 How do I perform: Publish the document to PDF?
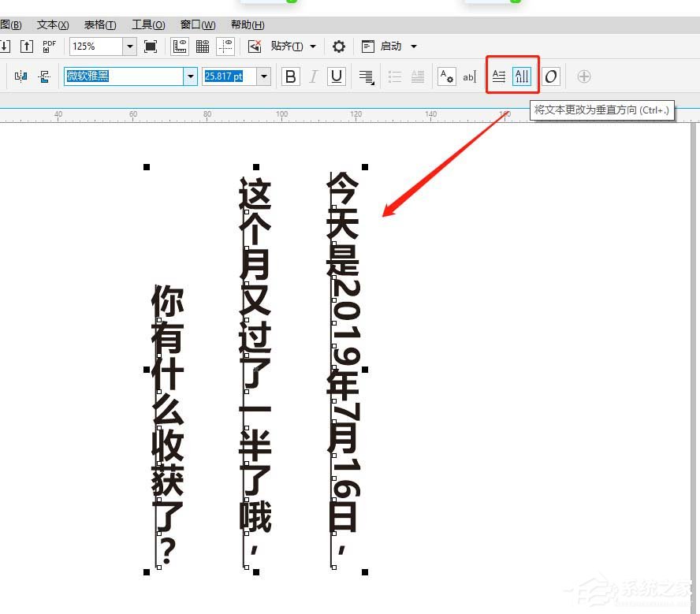[49, 46]
